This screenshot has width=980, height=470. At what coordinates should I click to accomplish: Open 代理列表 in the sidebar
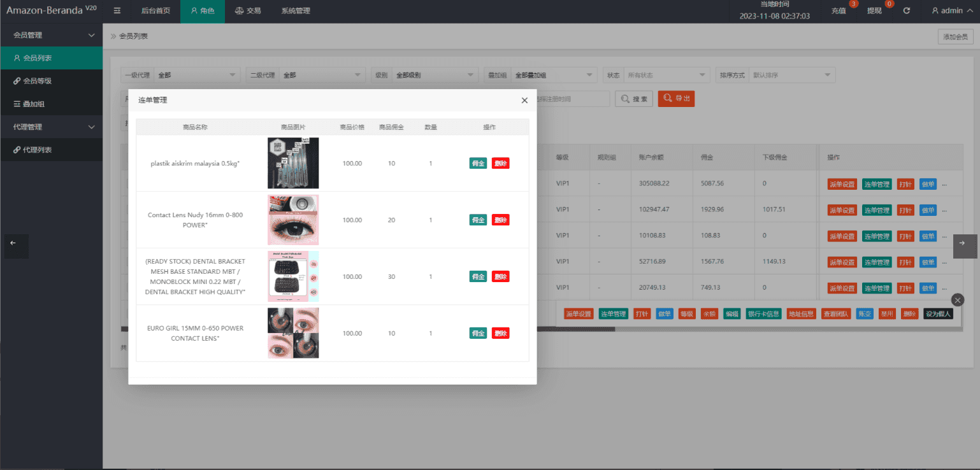(52, 150)
